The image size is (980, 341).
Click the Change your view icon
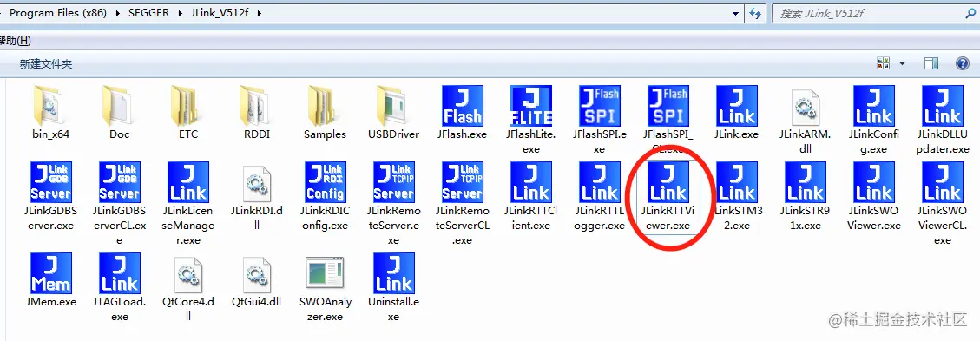click(883, 63)
